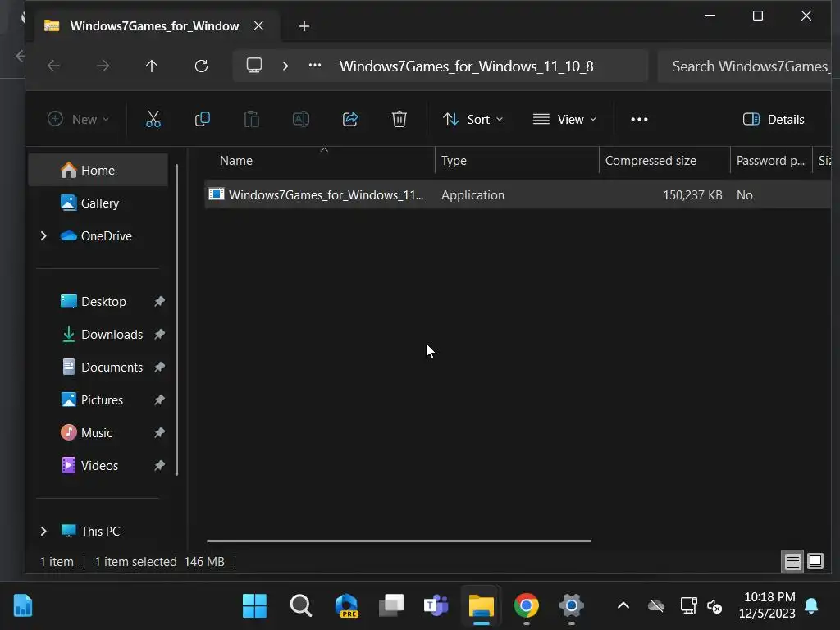Click the Paste clipboard icon

click(x=251, y=119)
